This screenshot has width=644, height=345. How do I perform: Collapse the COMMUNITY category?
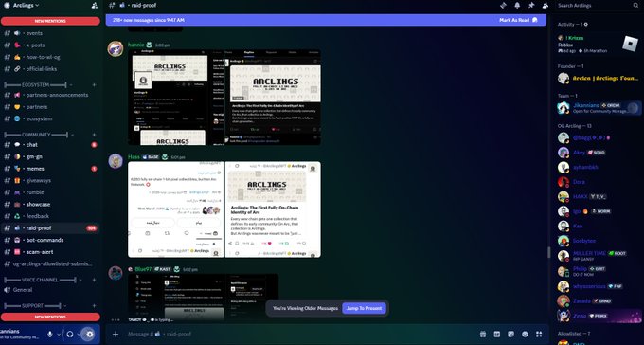[x=38, y=135]
